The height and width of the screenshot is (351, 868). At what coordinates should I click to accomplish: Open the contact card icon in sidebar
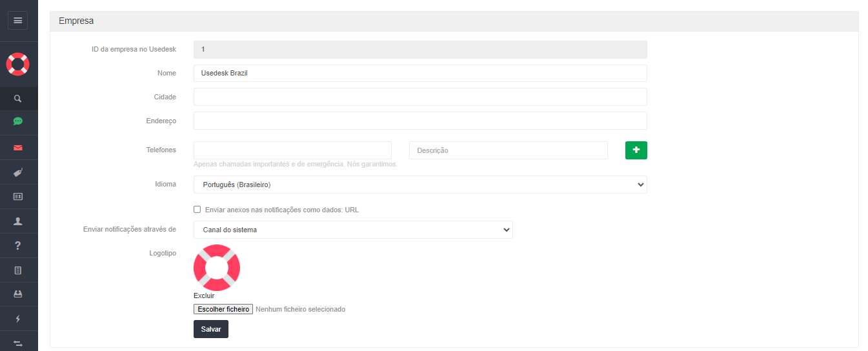click(18, 196)
